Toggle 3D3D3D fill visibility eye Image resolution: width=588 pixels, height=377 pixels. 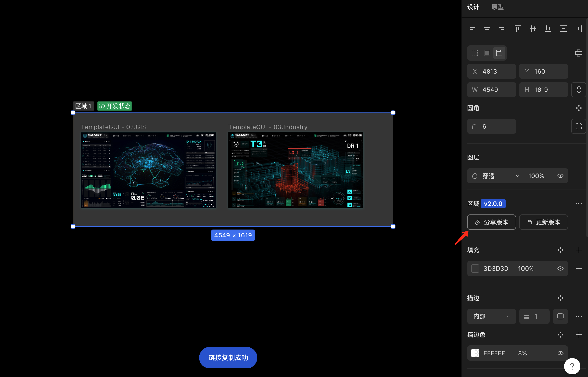(x=560, y=269)
